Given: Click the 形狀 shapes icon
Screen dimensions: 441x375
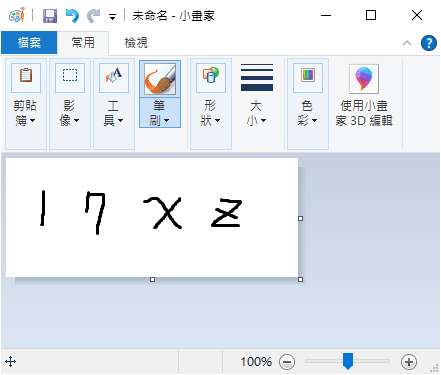Looking at the screenshot, I should pos(211,77).
